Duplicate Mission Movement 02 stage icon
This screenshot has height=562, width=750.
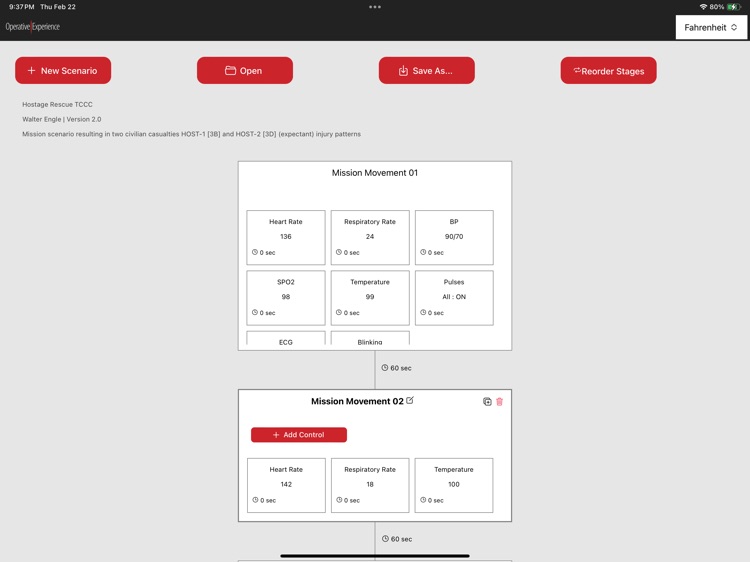487,402
